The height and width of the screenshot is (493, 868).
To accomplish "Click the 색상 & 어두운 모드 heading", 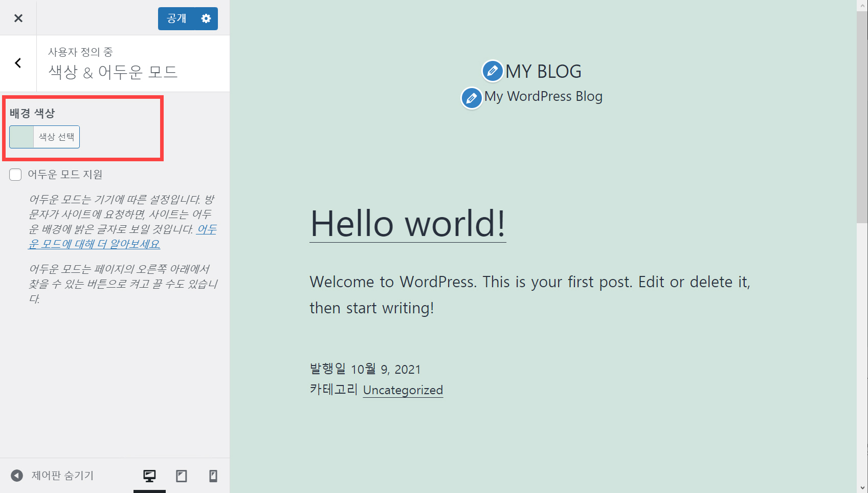I will tap(113, 72).
